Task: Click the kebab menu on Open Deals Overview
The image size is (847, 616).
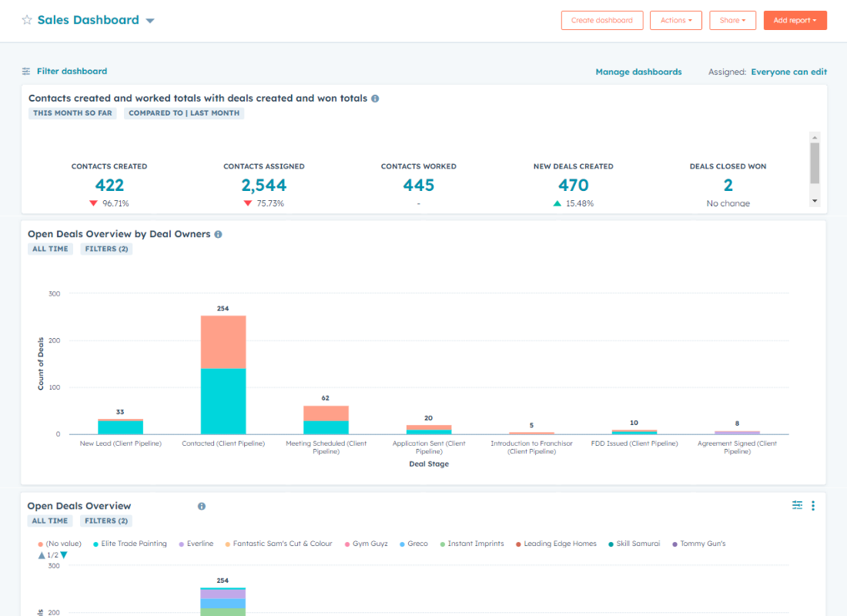Action: click(813, 505)
